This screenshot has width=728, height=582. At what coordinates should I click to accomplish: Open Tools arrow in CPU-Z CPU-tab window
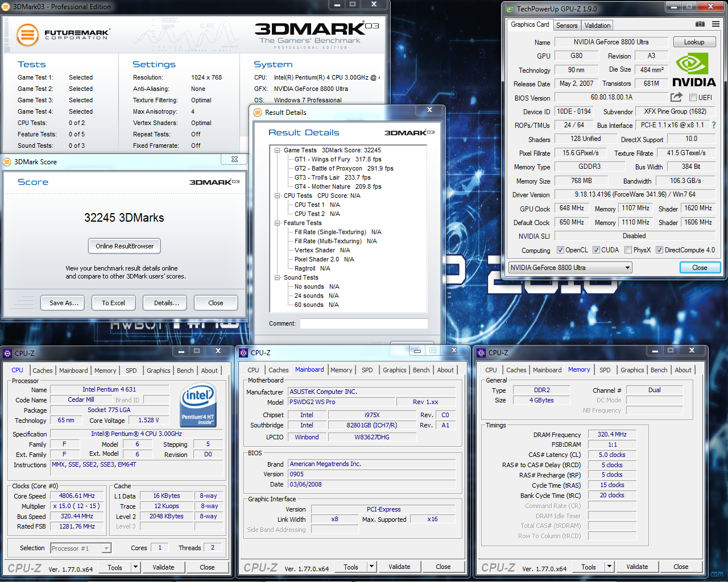click(135, 567)
